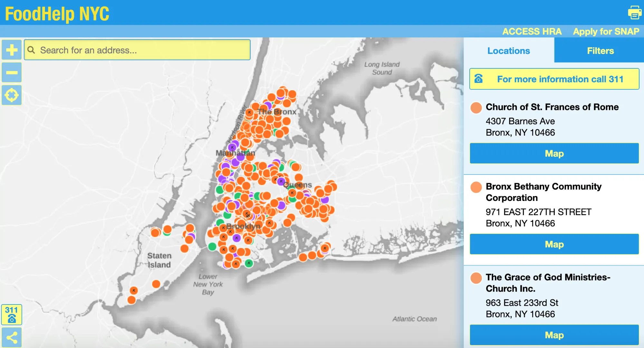Open the 311 phone icon panel
Screen dimensions: 644x348
(x=11, y=314)
